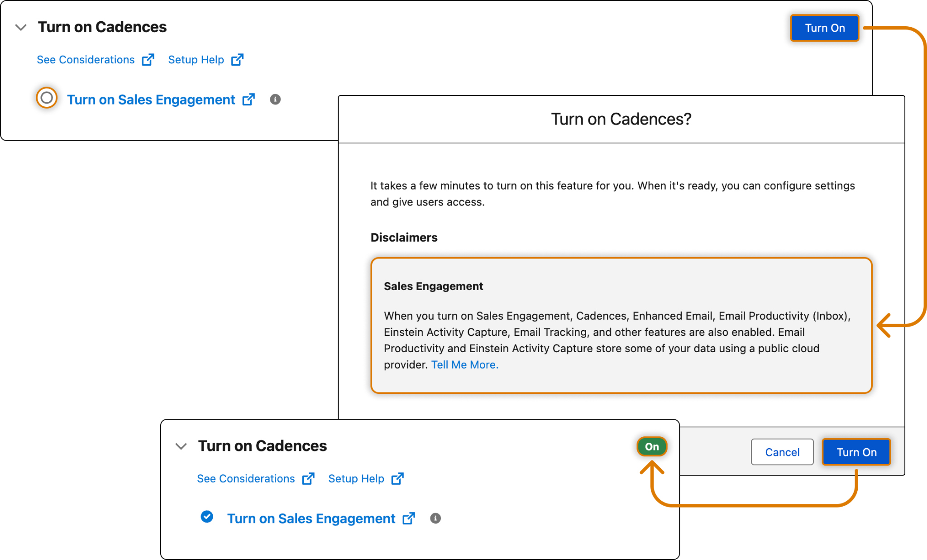Show info icon for Sales Engagement in the not-yet-enabled panel
The image size is (927, 560).
coord(275,99)
